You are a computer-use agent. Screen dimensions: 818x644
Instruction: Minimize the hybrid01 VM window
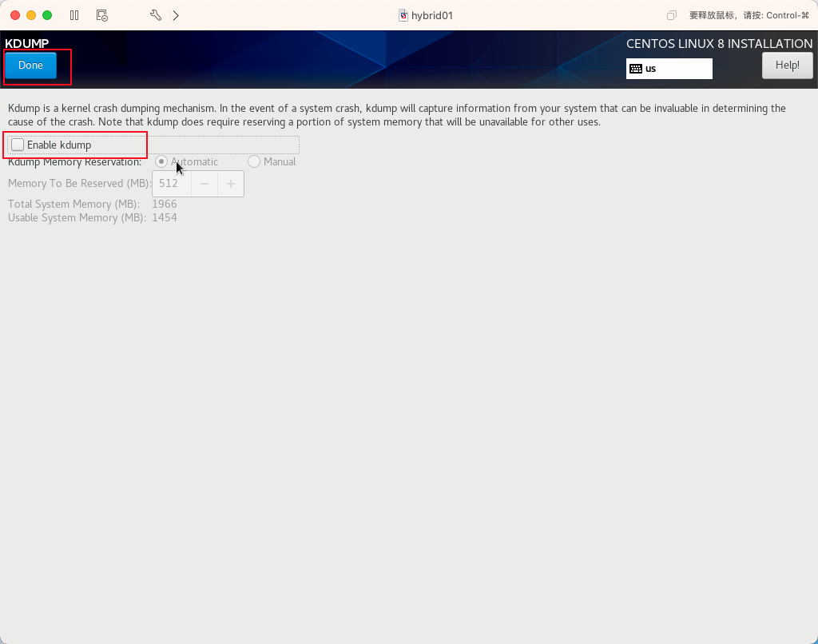(31, 15)
